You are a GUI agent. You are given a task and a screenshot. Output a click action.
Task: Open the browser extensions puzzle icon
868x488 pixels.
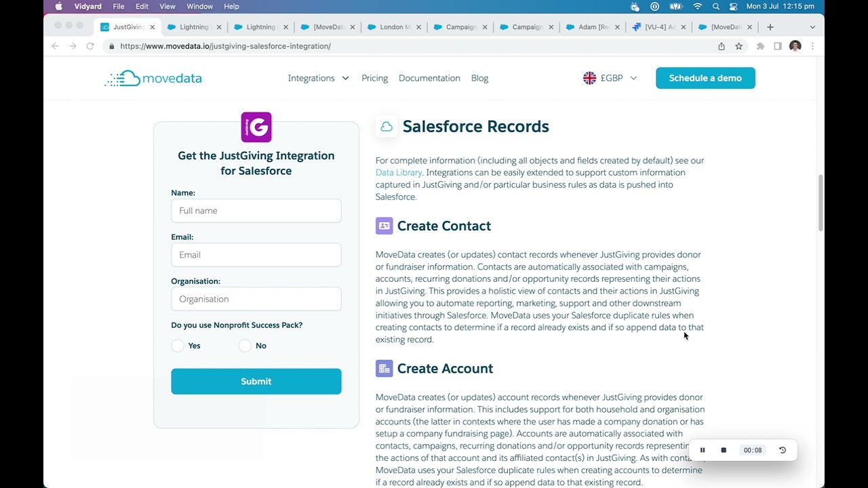[x=760, y=46]
